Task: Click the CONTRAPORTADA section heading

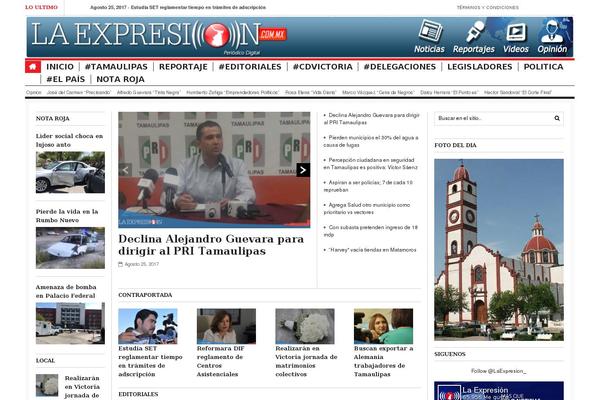Action: (145, 295)
